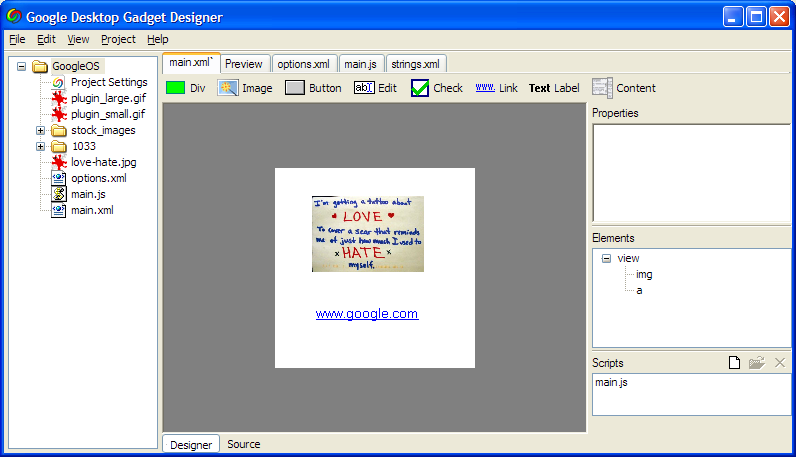
Task: Open main.js from the project tree
Action: (x=88, y=194)
